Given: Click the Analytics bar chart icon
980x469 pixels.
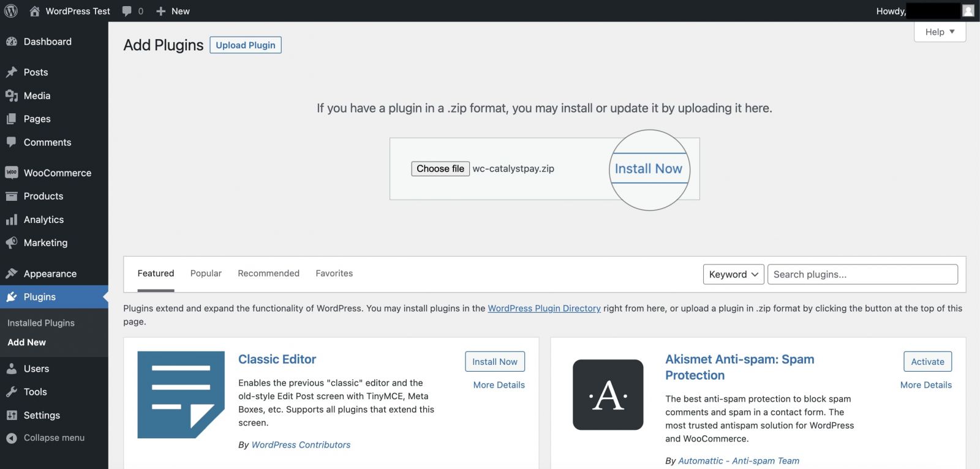Looking at the screenshot, I should (x=11, y=219).
